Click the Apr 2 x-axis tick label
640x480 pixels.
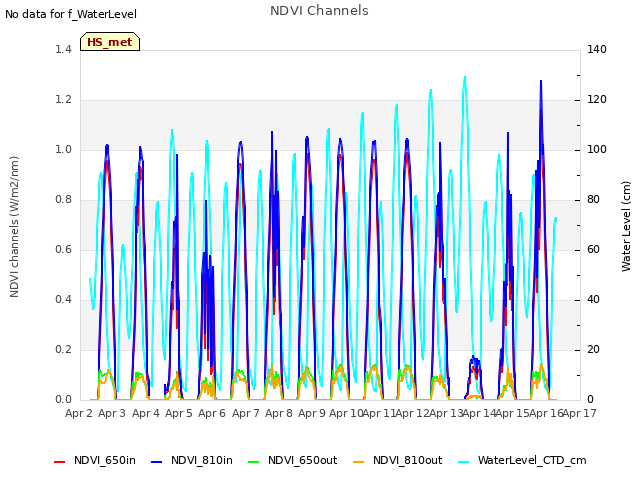point(79,413)
